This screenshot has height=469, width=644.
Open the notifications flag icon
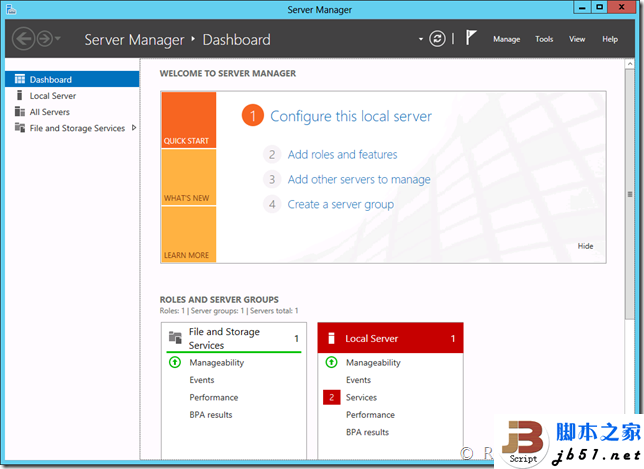[x=472, y=39]
